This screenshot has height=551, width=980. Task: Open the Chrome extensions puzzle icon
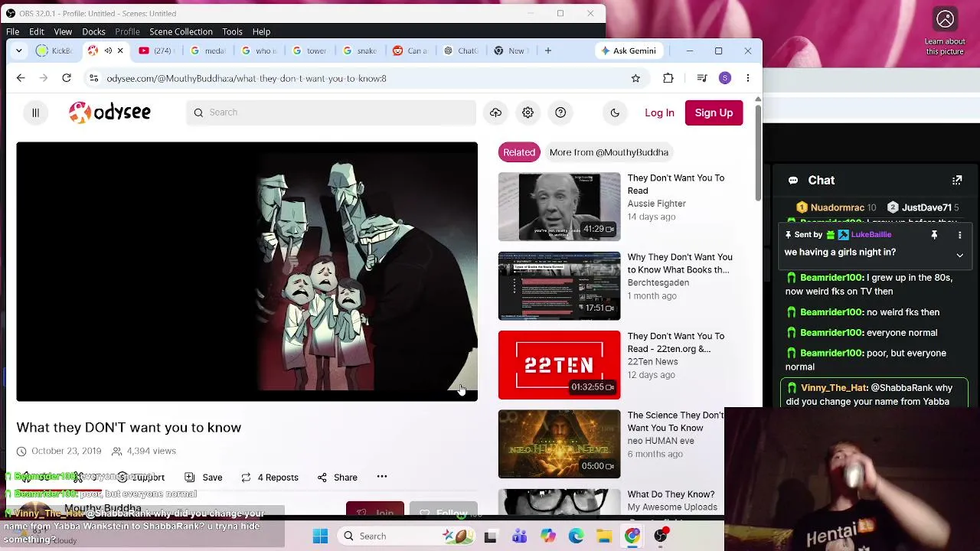coord(668,78)
